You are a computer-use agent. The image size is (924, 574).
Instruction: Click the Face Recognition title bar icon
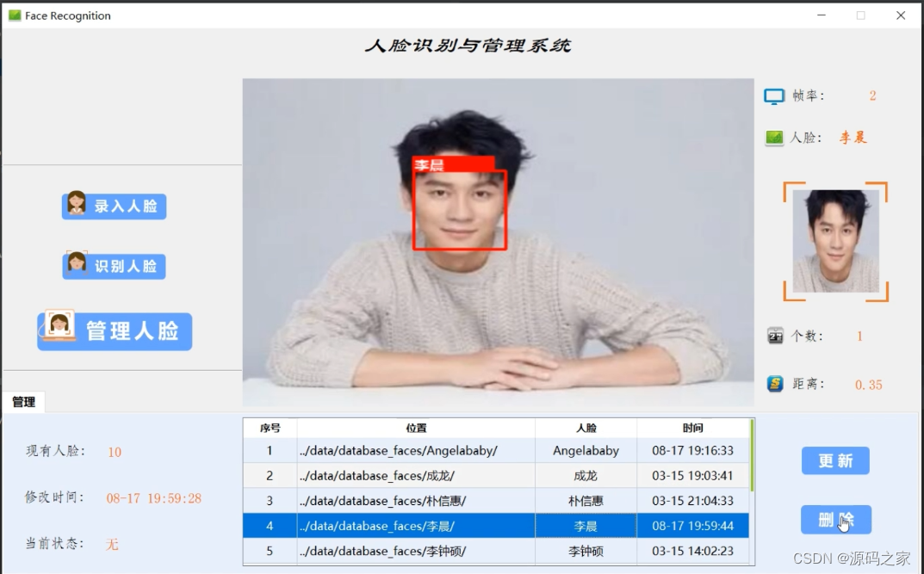pyautogui.click(x=15, y=15)
